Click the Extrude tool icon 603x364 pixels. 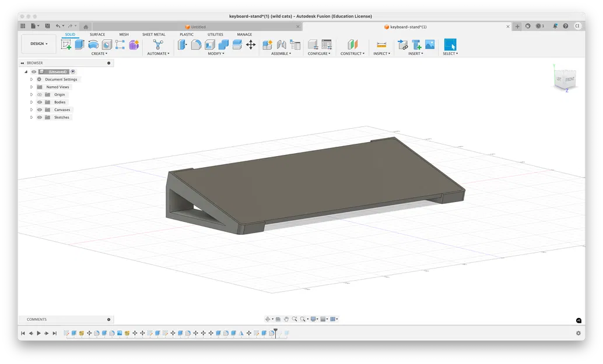(79, 44)
